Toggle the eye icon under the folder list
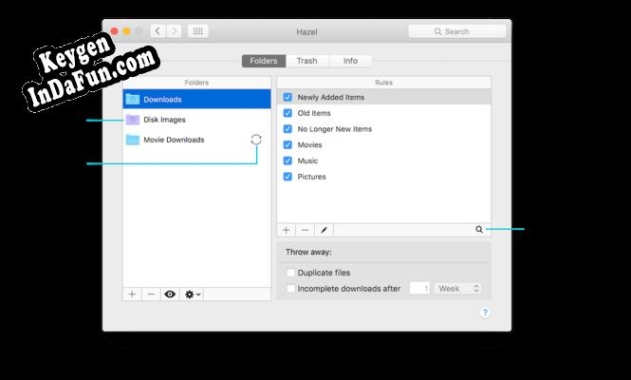 [x=170, y=294]
